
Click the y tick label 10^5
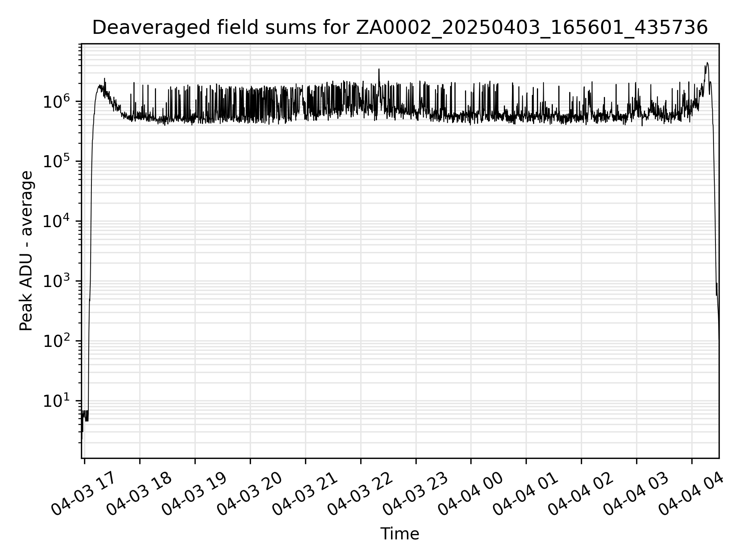[57, 161]
